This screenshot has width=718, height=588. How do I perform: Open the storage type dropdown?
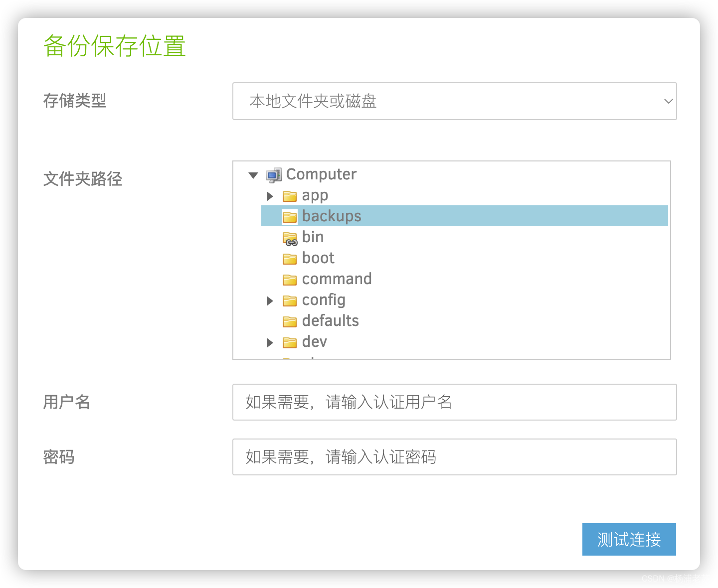point(455,101)
